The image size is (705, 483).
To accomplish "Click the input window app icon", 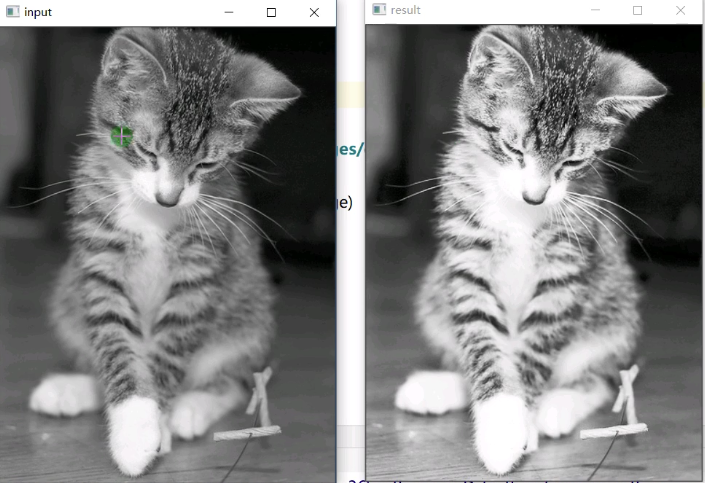I will pos(13,12).
